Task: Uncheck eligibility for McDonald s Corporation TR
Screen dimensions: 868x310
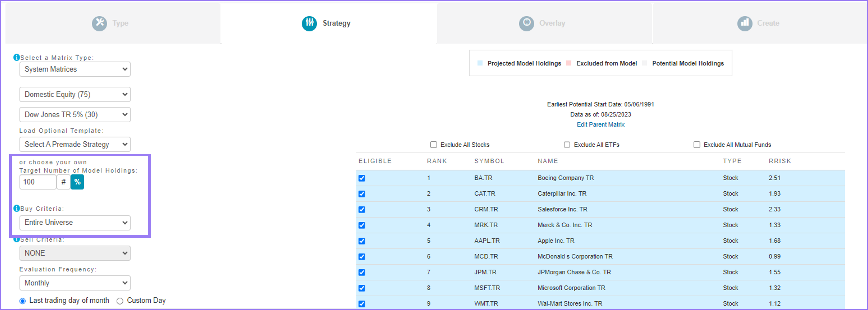Action: 362,256
